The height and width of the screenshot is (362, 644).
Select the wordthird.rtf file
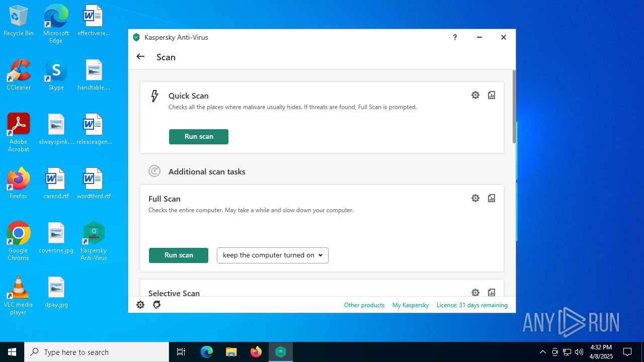click(94, 184)
